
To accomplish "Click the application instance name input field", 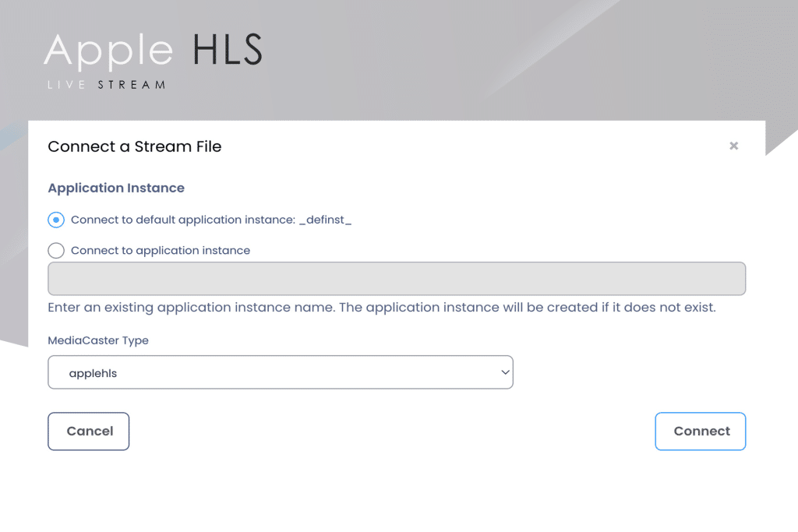I will click(x=397, y=278).
